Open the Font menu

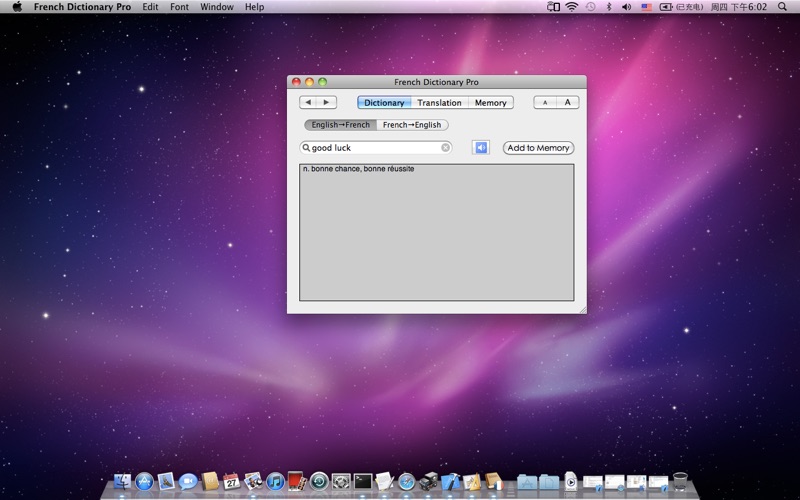pos(179,7)
